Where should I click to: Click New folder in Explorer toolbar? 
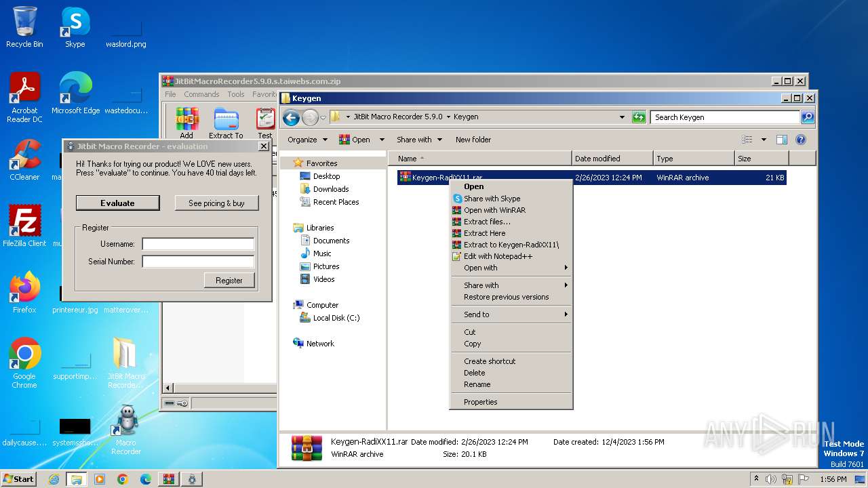(x=473, y=140)
